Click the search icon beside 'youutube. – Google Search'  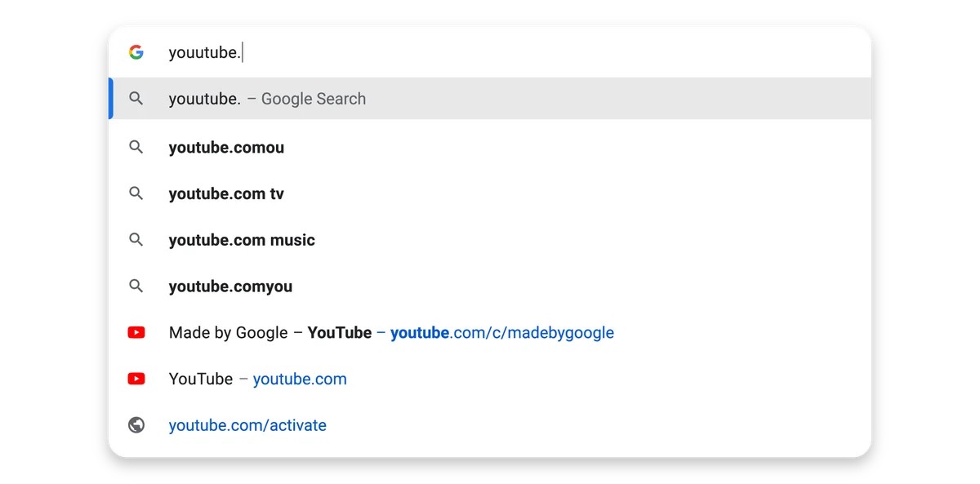136,99
